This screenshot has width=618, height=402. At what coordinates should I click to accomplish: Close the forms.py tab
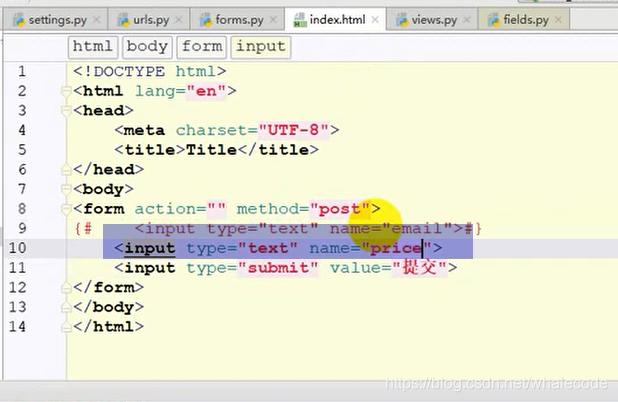[x=273, y=19]
